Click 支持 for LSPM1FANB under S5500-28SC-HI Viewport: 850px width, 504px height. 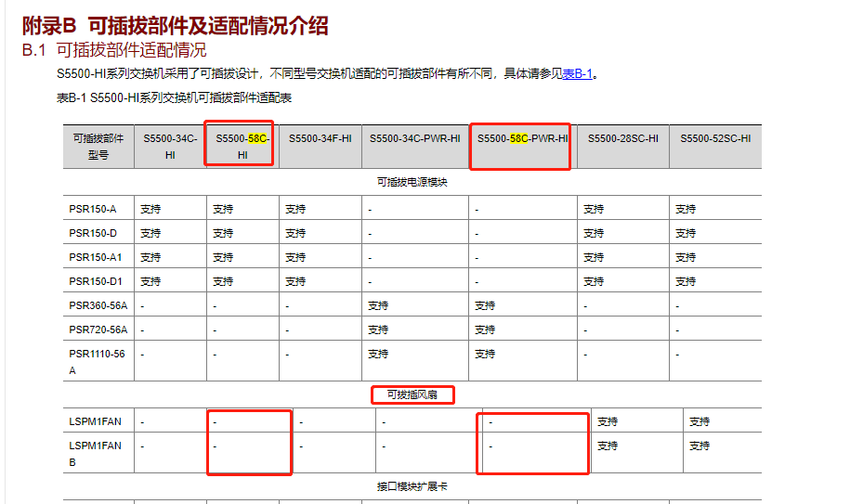point(608,446)
